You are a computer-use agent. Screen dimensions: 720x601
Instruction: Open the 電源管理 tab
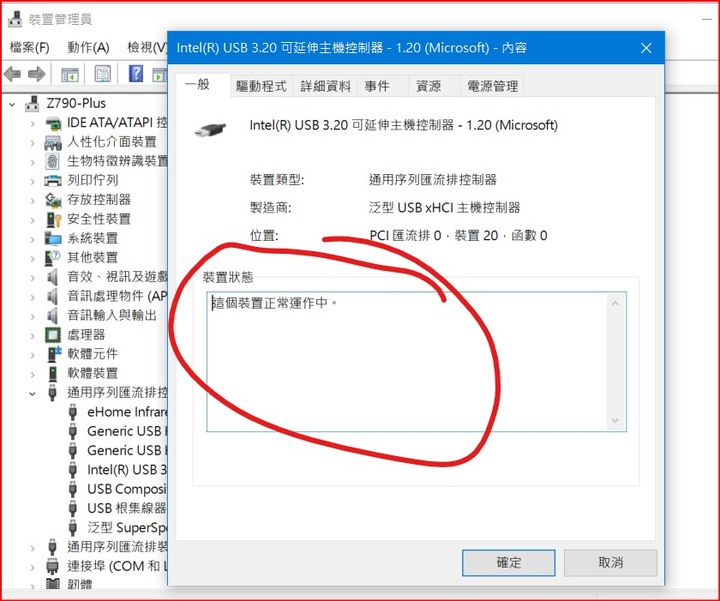pos(492,86)
